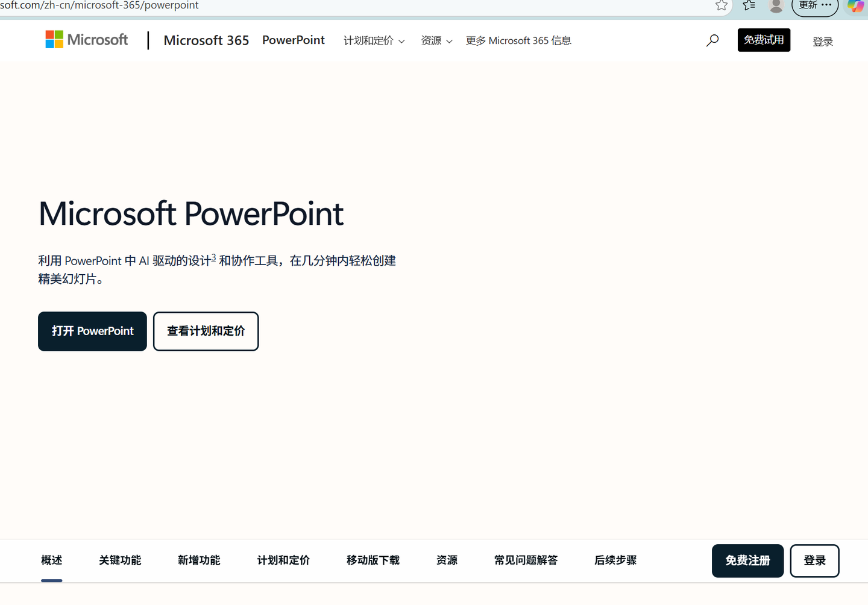Click the footnote 3 superscript link

click(213, 257)
